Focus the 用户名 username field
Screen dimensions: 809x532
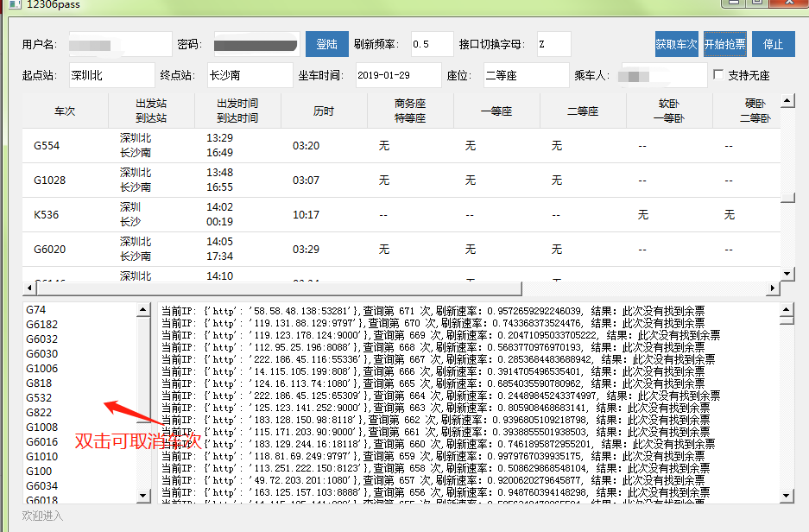[120, 44]
